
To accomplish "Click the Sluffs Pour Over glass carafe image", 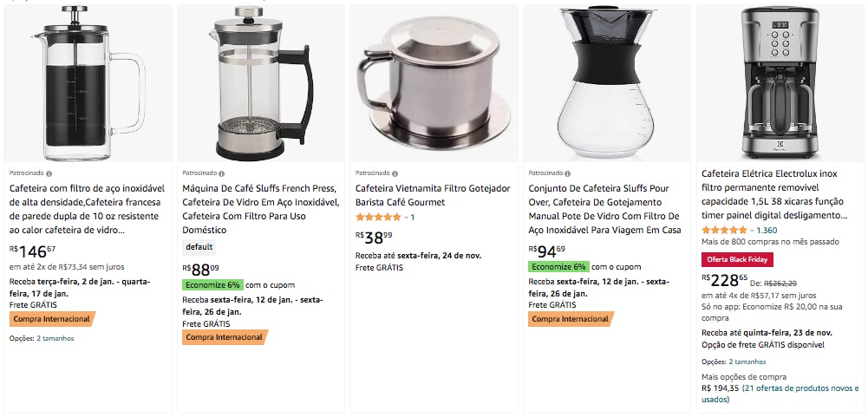I will (607, 83).
